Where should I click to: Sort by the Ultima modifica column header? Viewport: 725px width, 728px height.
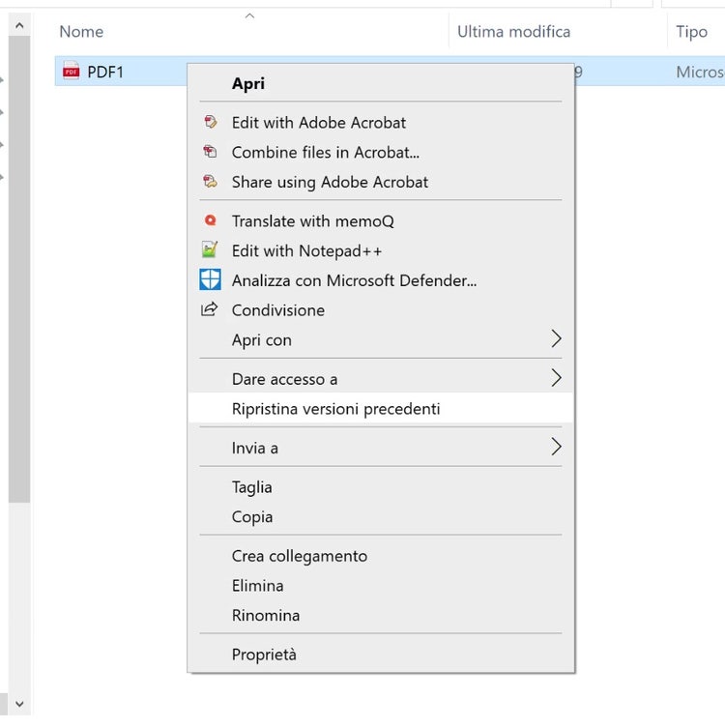pyautogui.click(x=513, y=32)
